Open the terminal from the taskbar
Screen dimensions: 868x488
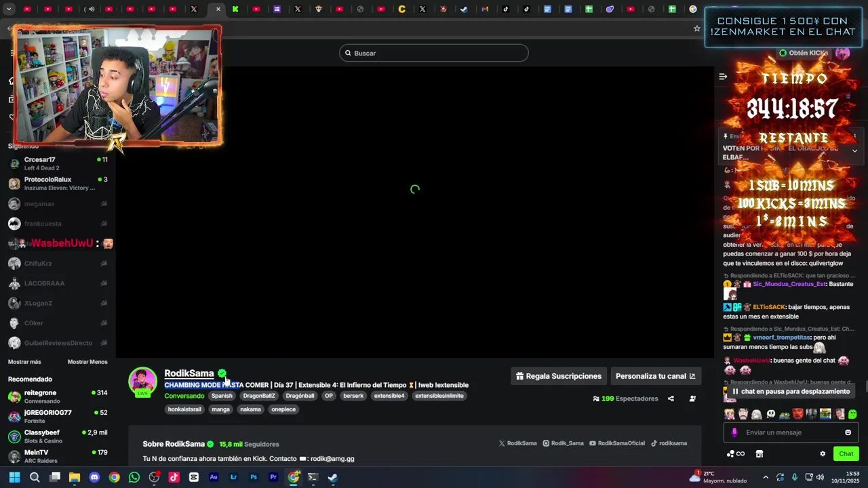click(x=313, y=477)
